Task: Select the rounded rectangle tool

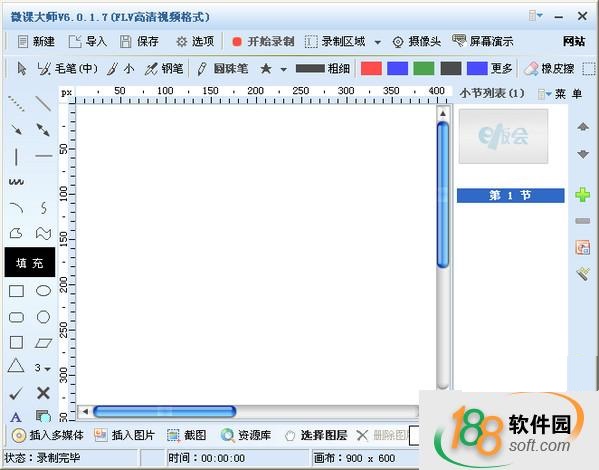Action: (16, 317)
